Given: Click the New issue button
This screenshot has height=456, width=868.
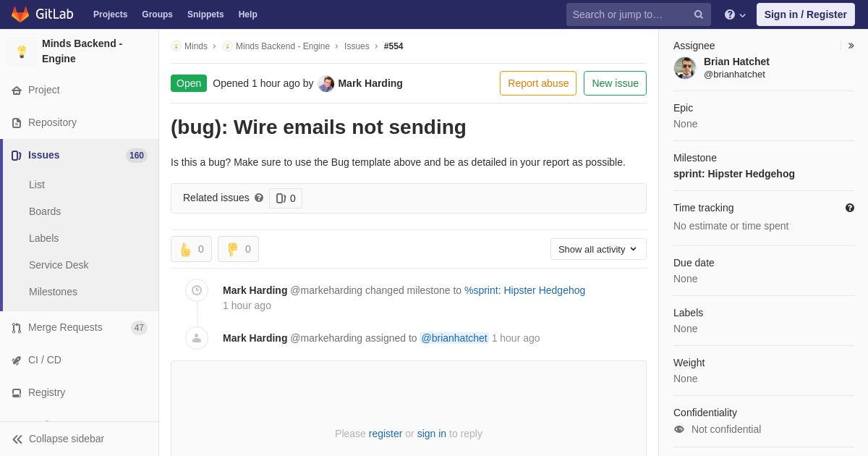Looking at the screenshot, I should pyautogui.click(x=615, y=83).
